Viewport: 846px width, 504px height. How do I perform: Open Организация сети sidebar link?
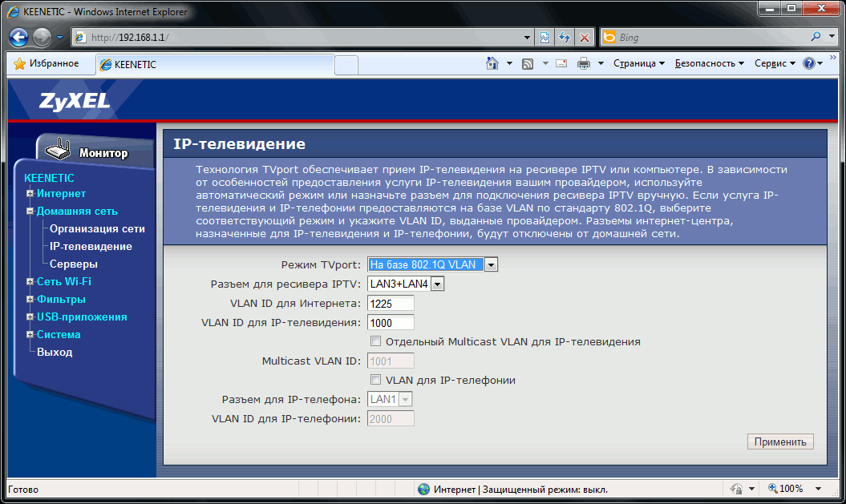click(97, 229)
